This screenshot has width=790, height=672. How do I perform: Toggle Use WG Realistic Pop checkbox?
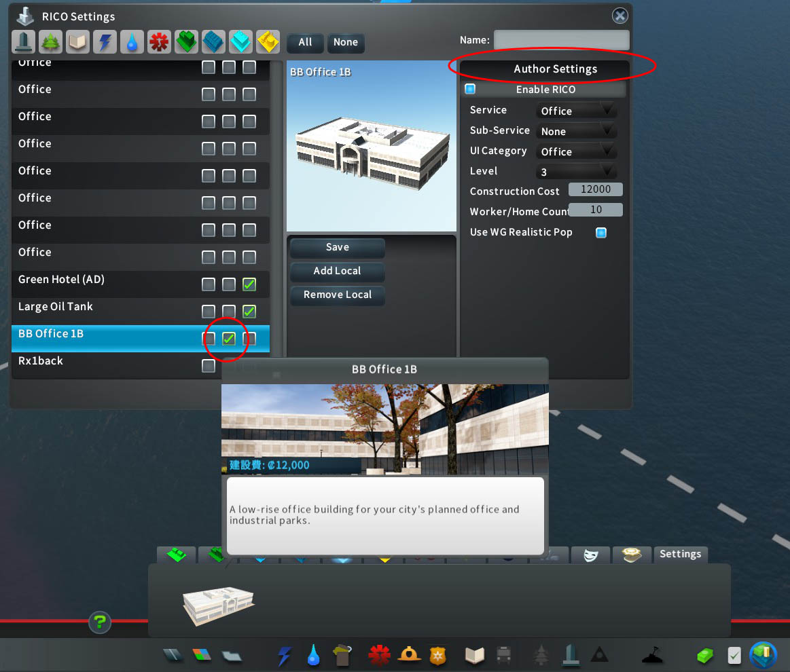pos(601,233)
